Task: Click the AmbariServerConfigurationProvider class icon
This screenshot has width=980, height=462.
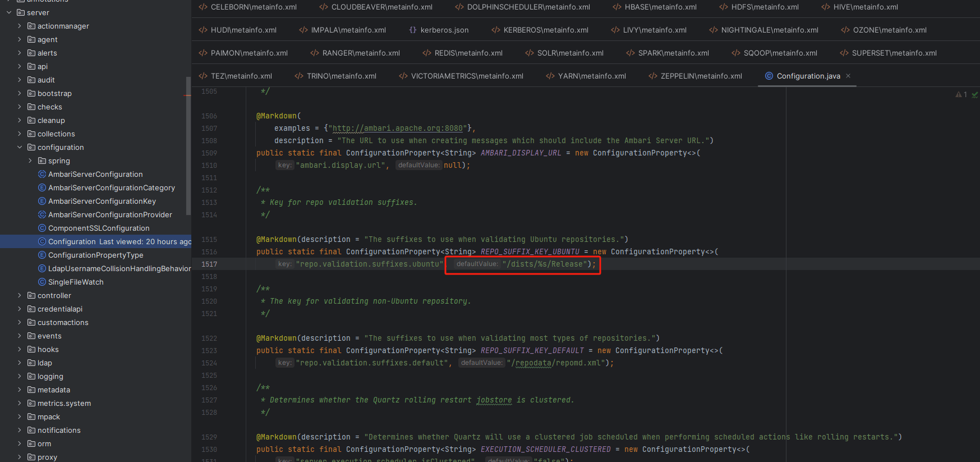Action: [x=42, y=214]
